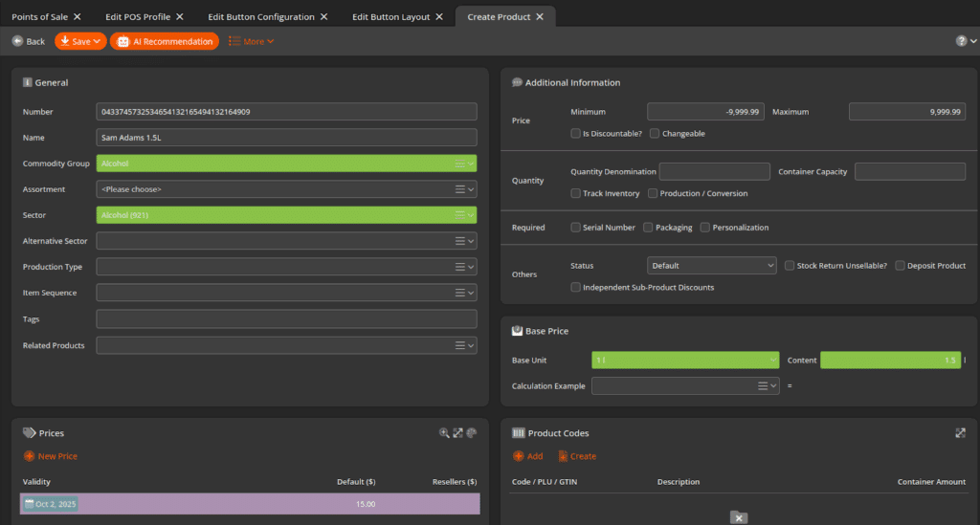Expand the Product Codes panel to fullscreen
Viewport: 980px width, 525px height.
click(960, 433)
